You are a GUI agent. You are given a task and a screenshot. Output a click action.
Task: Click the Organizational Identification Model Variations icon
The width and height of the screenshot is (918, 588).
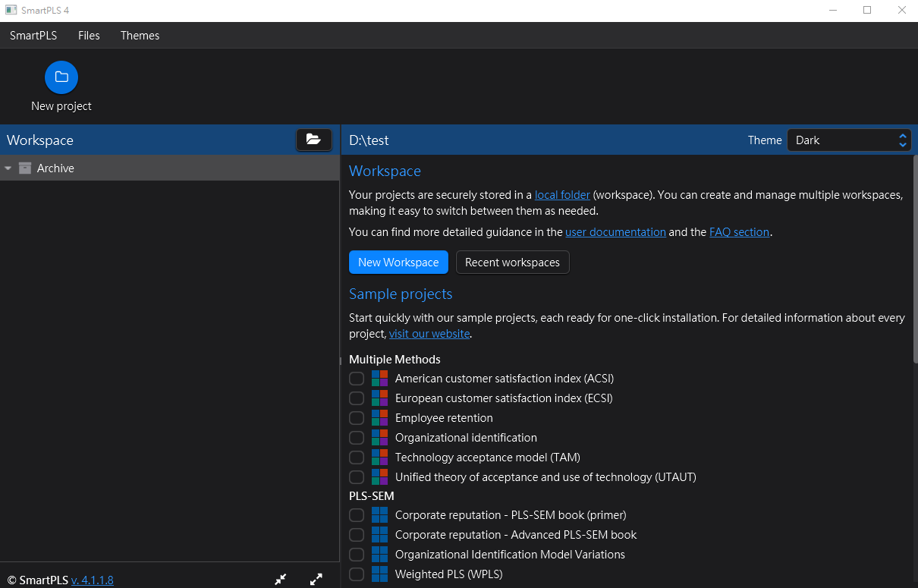point(380,555)
